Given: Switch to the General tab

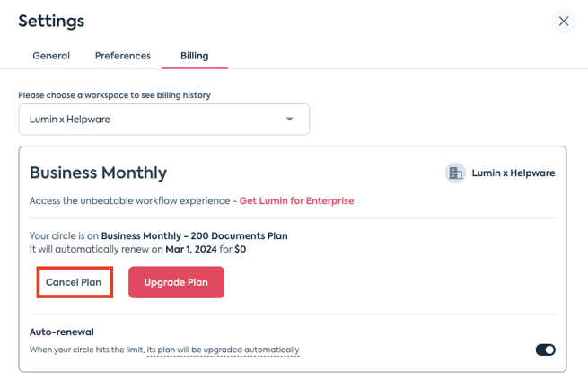Looking at the screenshot, I should tap(51, 56).
